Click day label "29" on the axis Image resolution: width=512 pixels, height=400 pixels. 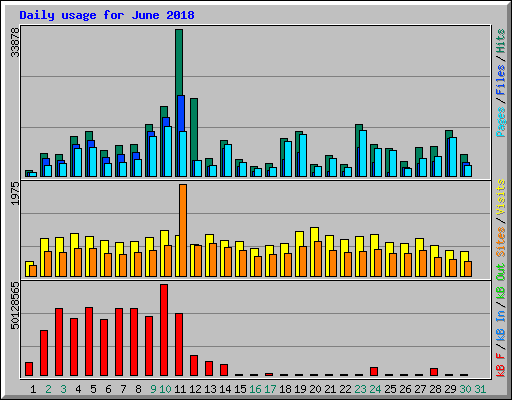pos(450,389)
